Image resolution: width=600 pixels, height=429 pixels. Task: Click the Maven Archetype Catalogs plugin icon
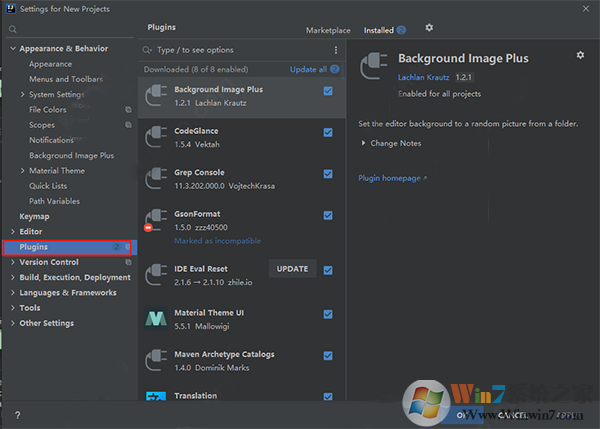[x=156, y=360]
